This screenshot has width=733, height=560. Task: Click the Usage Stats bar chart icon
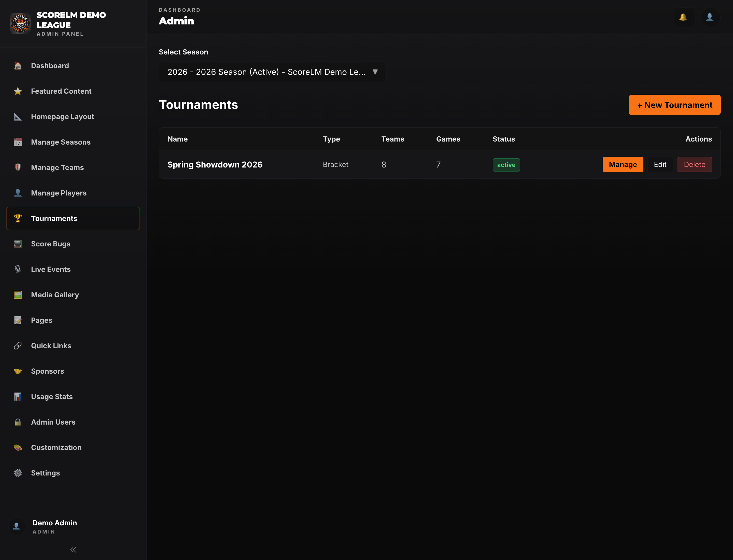coord(18,396)
